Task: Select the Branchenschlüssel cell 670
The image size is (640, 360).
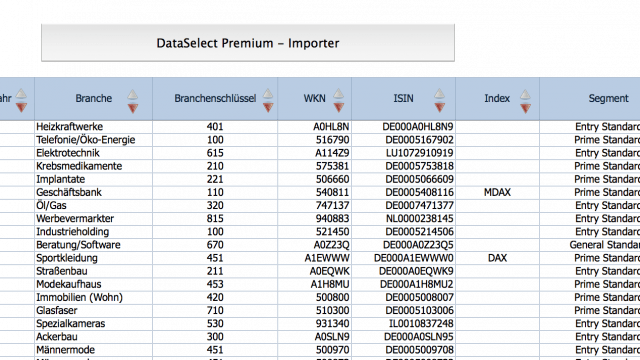Action: pos(215,245)
